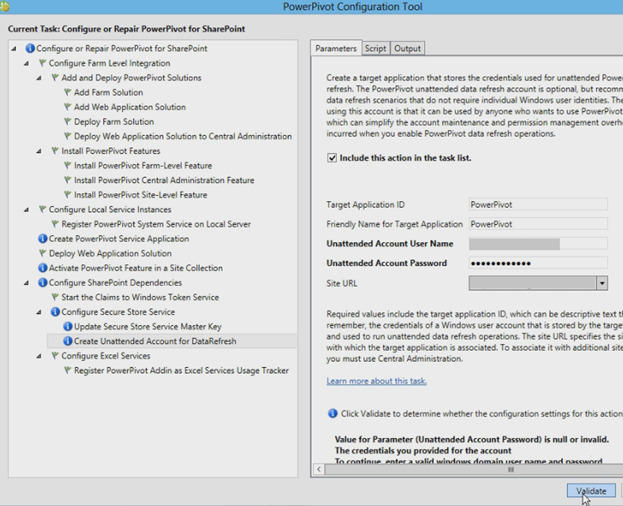Click flag icon beside Start the Claims to Windows Token Service
Screen dimensions: 623x506
(x=55, y=297)
